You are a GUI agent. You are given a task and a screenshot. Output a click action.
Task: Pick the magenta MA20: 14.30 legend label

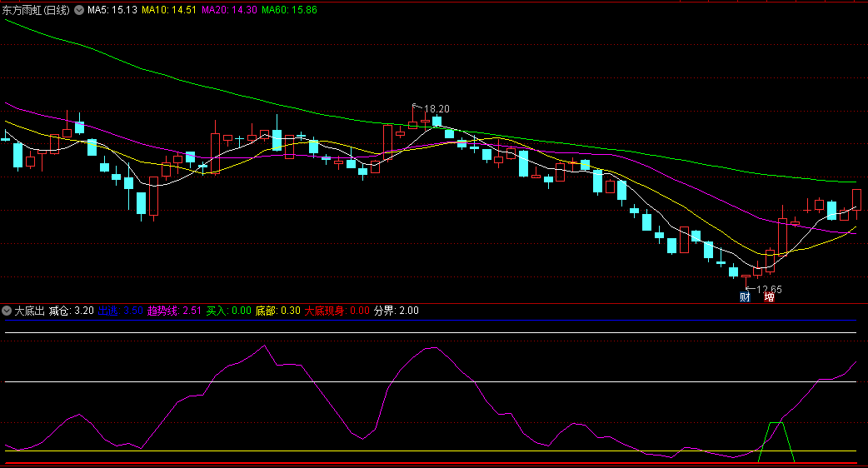(x=229, y=10)
